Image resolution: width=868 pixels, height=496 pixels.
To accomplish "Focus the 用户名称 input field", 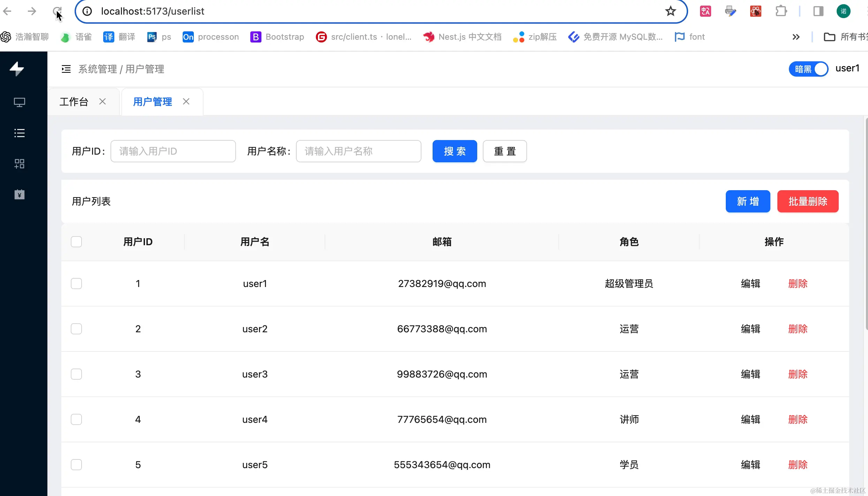I will pos(358,151).
